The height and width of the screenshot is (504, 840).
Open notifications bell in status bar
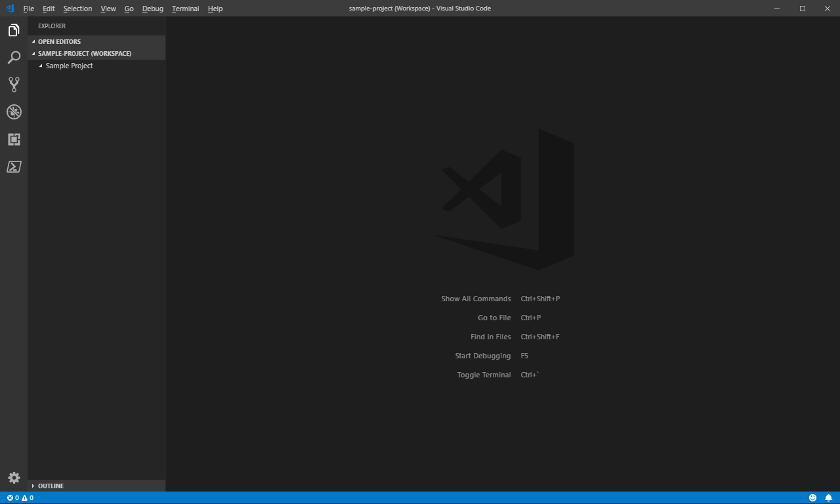pyautogui.click(x=828, y=498)
